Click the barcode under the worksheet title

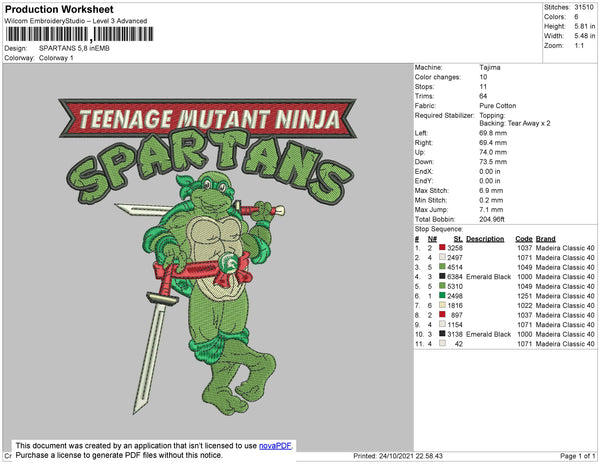[x=80, y=34]
